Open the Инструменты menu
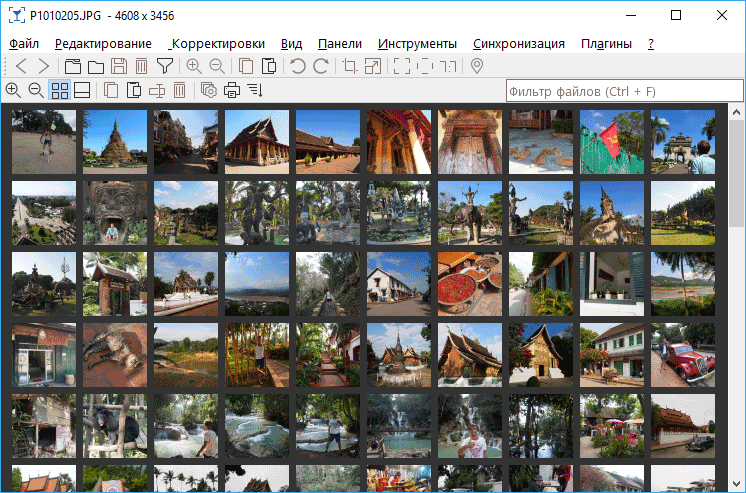 417,44
